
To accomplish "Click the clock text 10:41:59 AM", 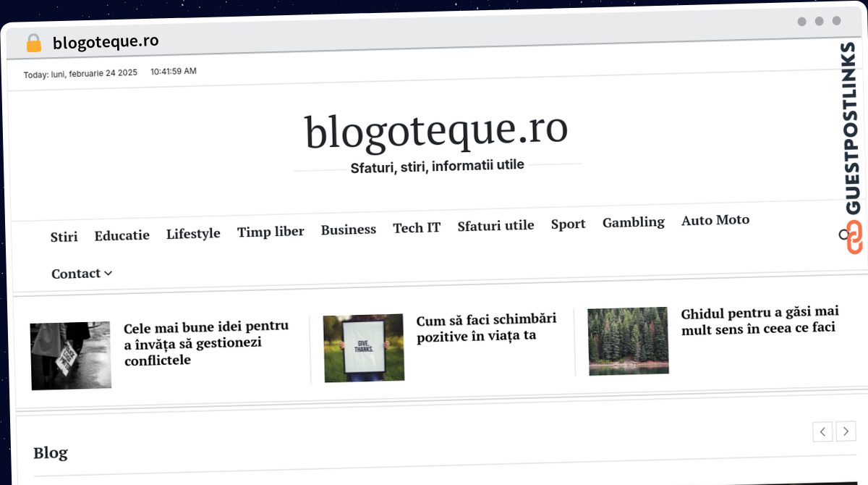I will click(174, 72).
